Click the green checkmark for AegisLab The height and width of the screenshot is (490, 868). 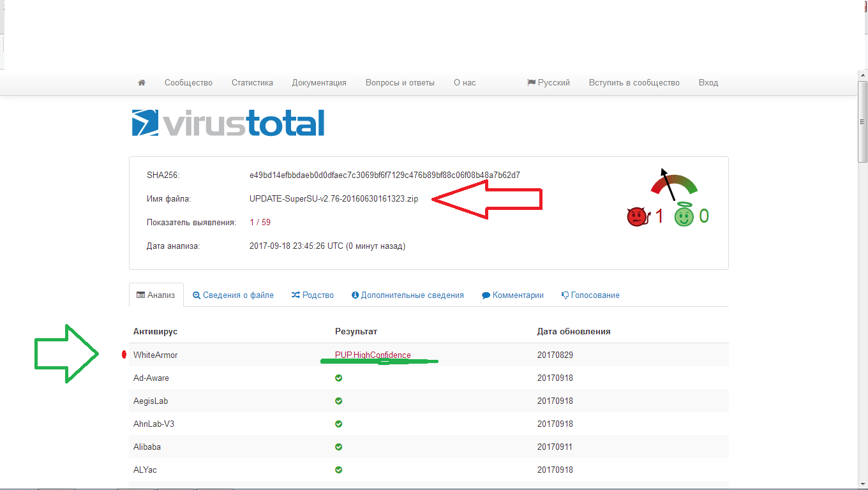[339, 401]
